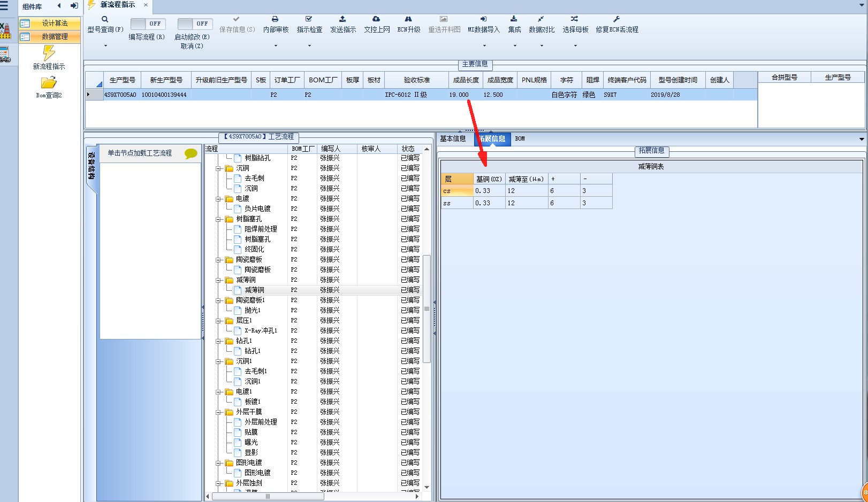Click the 选择母板 shuffle icon

coord(575,19)
